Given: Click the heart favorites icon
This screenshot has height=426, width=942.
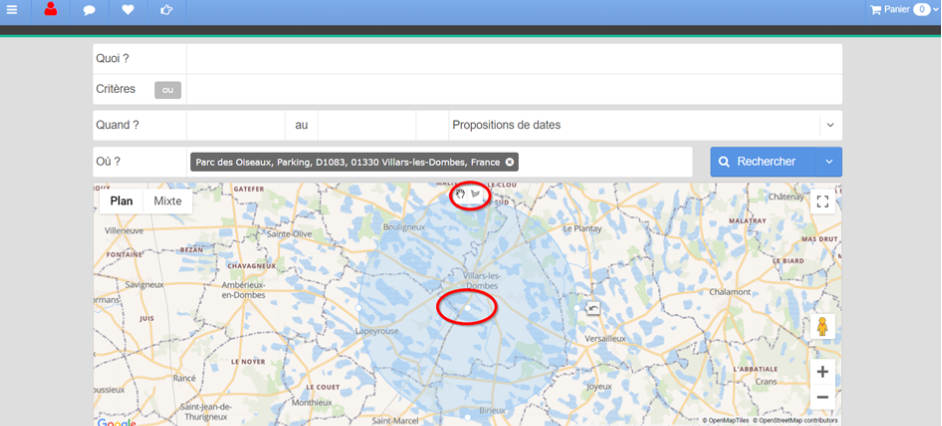Looking at the screenshot, I should pyautogui.click(x=128, y=10).
